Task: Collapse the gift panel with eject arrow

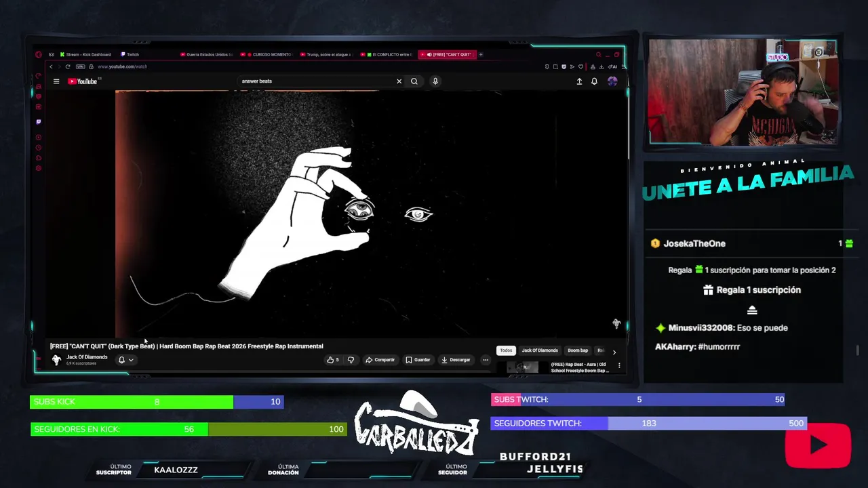Action: 752,310
